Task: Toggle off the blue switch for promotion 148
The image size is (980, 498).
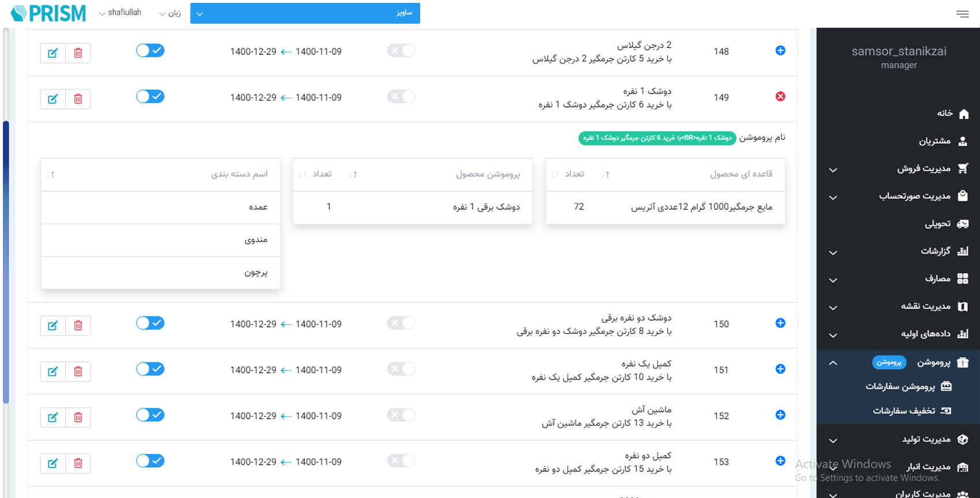Action: pyautogui.click(x=150, y=51)
